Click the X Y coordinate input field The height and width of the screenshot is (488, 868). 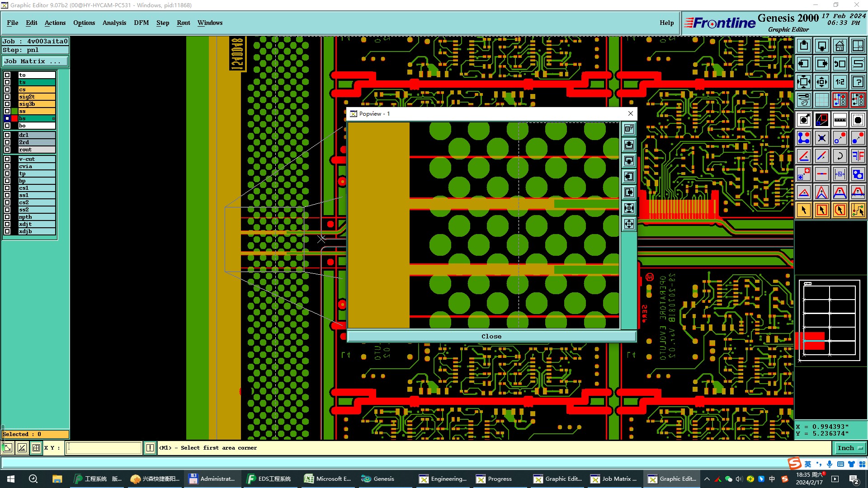coord(104,448)
